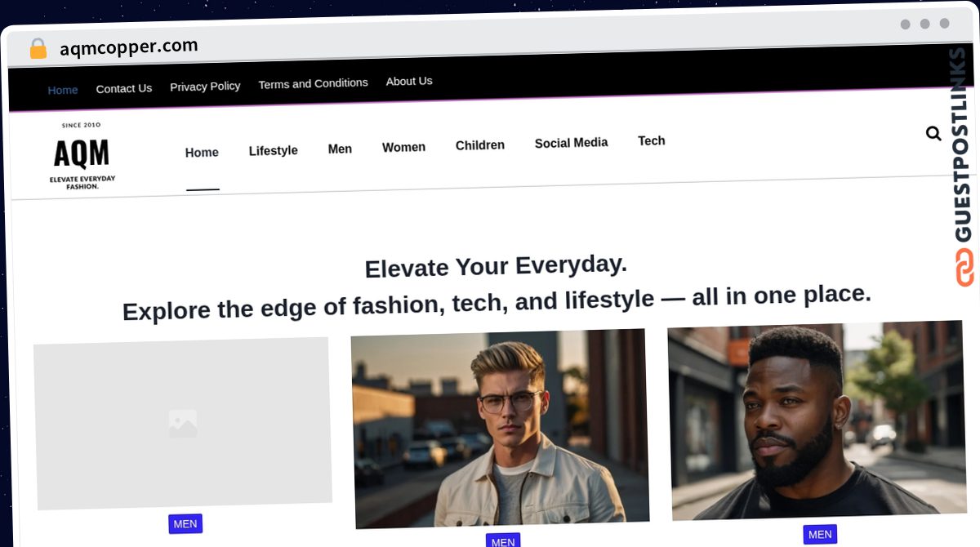
Task: Open the Privacy Policy link
Action: pos(205,86)
